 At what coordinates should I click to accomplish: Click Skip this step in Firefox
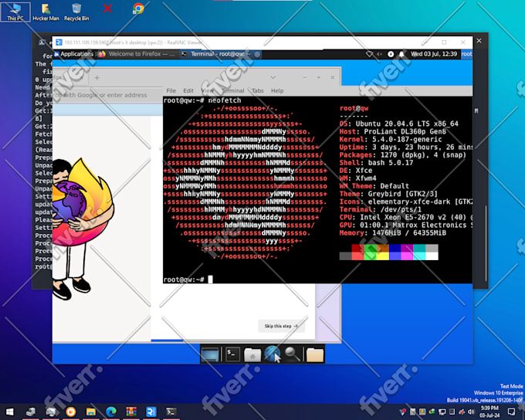pos(281,326)
